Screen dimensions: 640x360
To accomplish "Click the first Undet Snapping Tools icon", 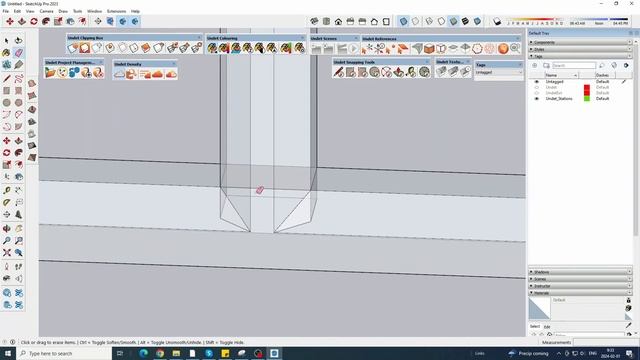I will pyautogui.click(x=338, y=72).
